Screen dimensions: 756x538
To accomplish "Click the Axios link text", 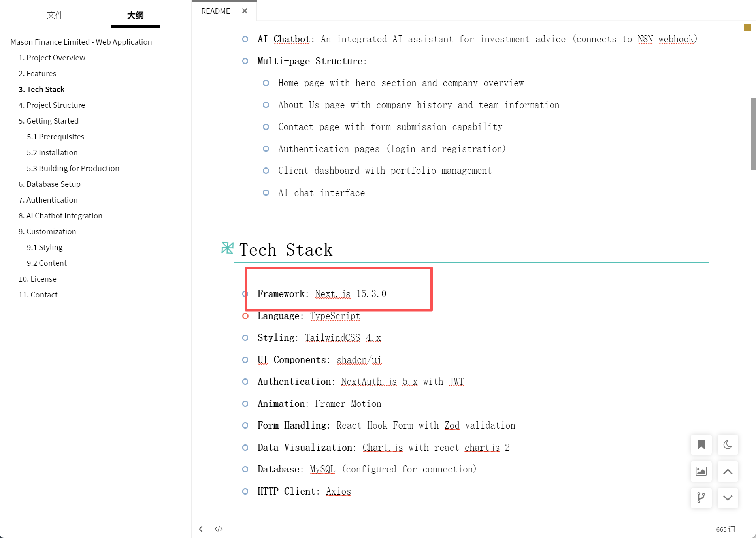I will click(338, 491).
